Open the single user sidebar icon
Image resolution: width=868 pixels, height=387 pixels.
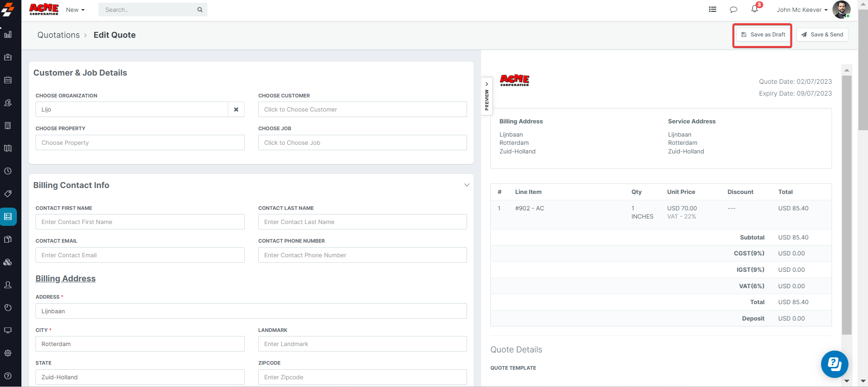8,285
